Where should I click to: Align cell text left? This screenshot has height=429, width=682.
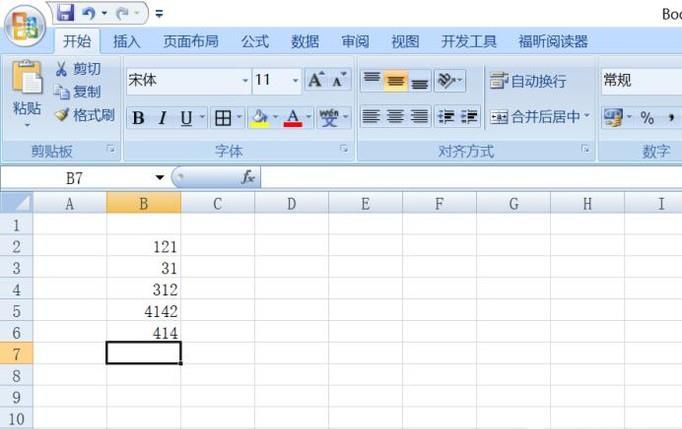click(371, 117)
